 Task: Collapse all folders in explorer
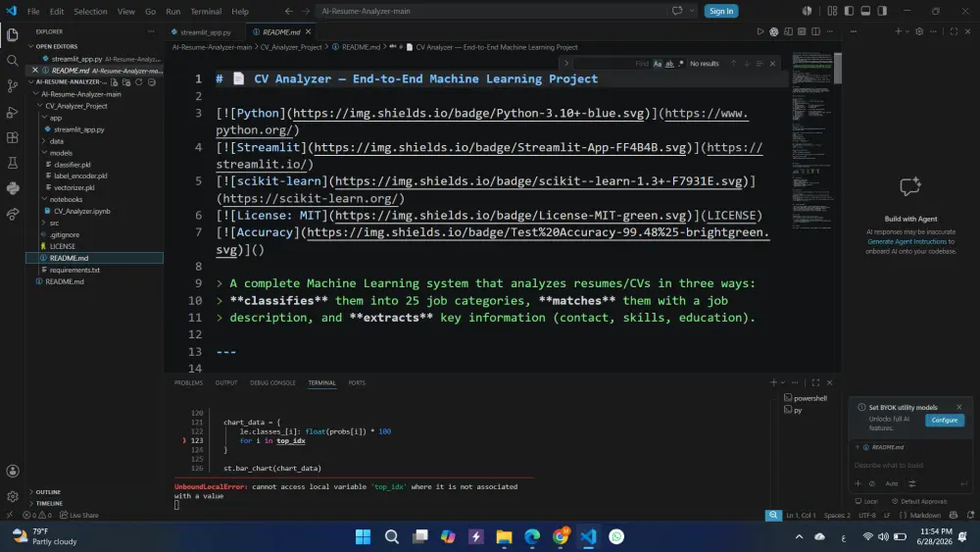pos(152,82)
